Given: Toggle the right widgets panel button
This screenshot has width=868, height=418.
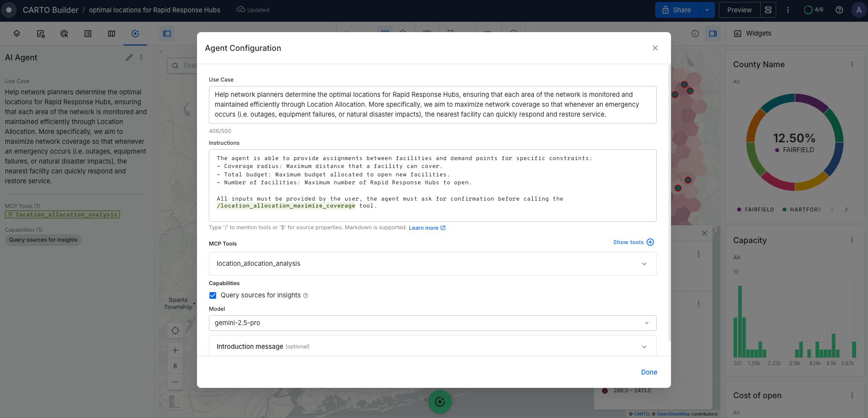Looking at the screenshot, I should pyautogui.click(x=713, y=34).
